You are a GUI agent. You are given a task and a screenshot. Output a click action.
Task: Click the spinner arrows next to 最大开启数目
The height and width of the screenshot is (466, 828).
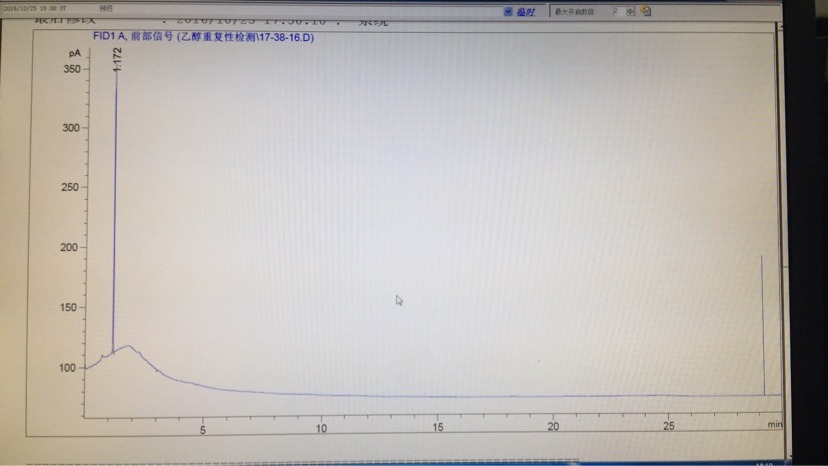(x=631, y=11)
